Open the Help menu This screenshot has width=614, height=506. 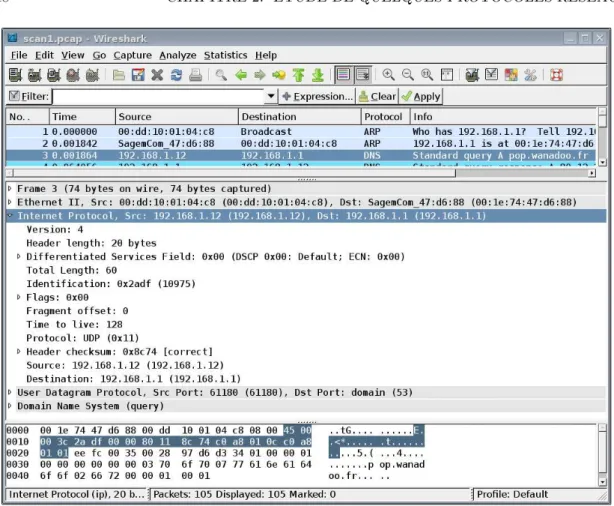click(266, 55)
